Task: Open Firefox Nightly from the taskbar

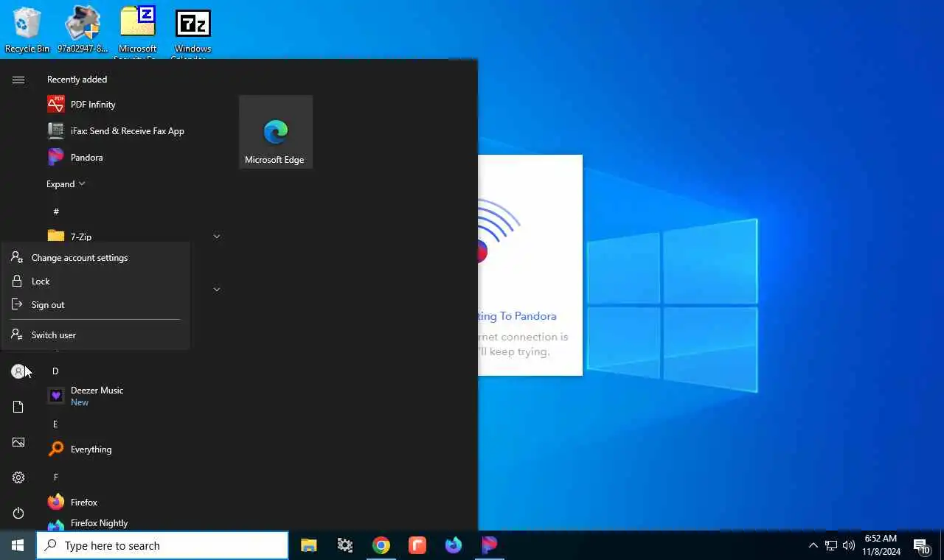Action: (454, 545)
